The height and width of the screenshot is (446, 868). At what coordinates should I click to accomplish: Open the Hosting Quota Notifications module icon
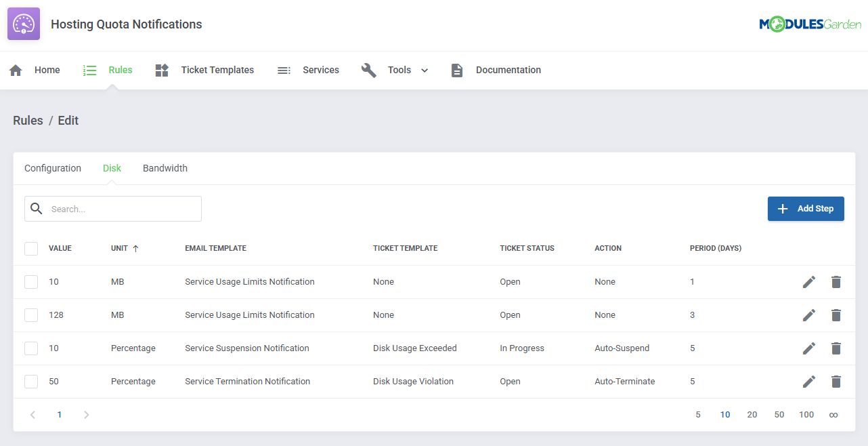23,24
